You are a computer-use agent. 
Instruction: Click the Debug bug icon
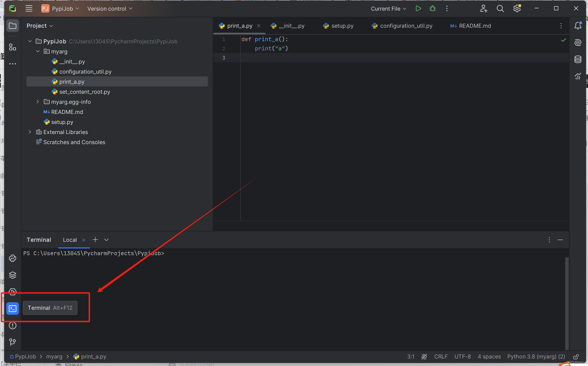[x=432, y=9]
